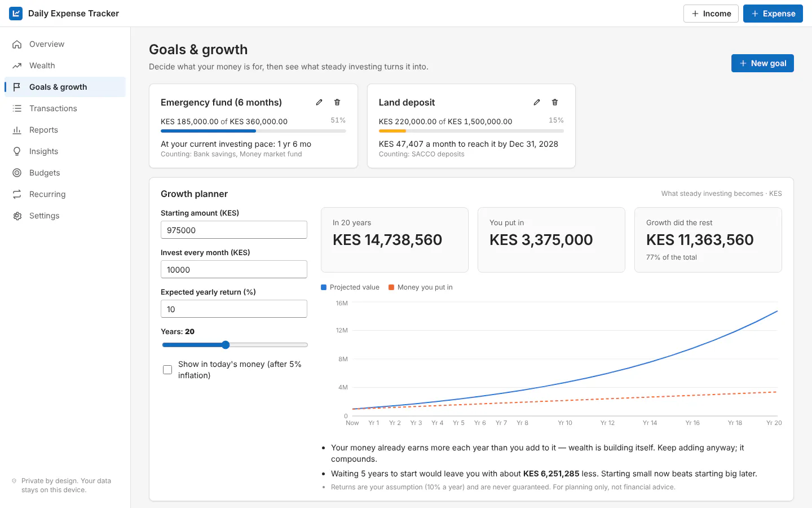Create a New goal

pyautogui.click(x=762, y=63)
